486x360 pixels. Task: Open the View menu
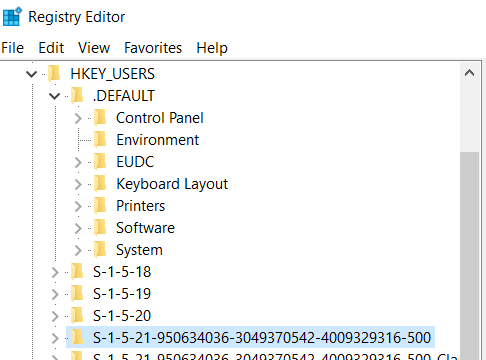(94, 48)
